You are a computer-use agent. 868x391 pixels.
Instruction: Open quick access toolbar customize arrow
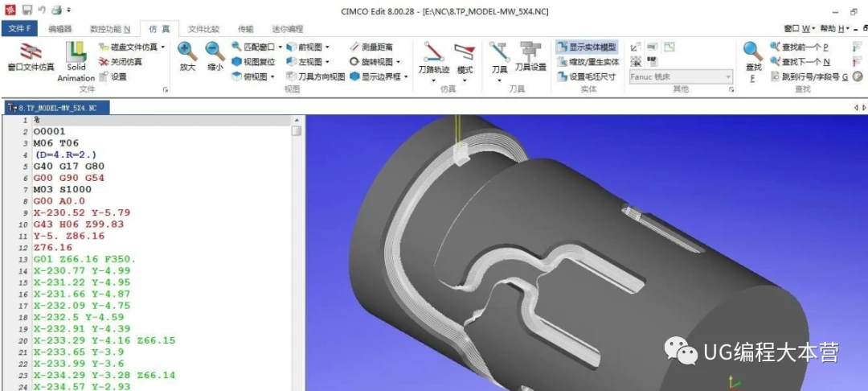[x=68, y=10]
